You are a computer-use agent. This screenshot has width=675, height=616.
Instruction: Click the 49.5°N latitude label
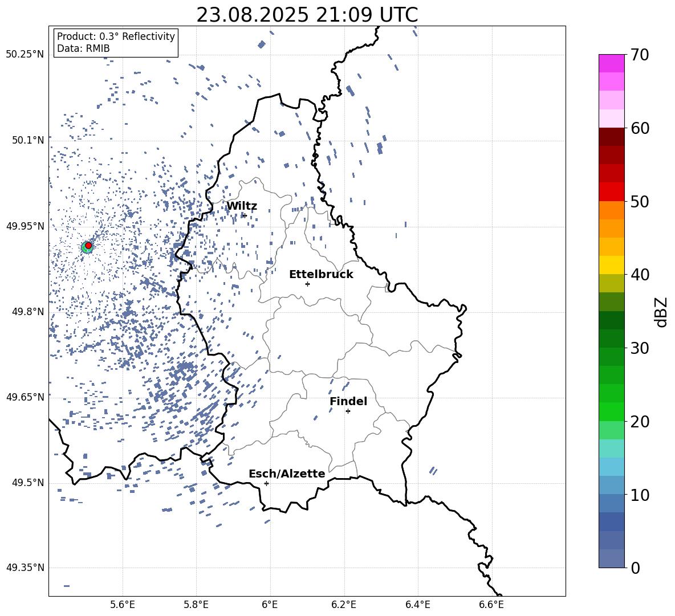coord(28,483)
